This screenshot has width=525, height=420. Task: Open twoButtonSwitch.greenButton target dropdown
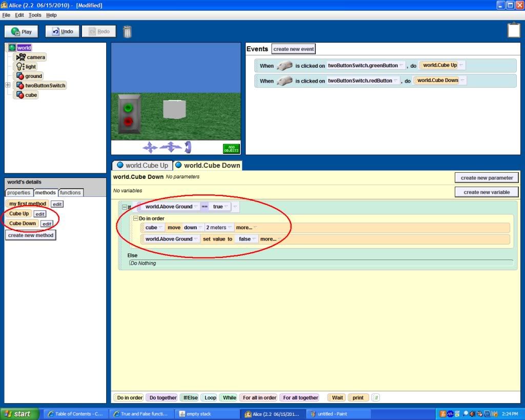click(x=401, y=65)
